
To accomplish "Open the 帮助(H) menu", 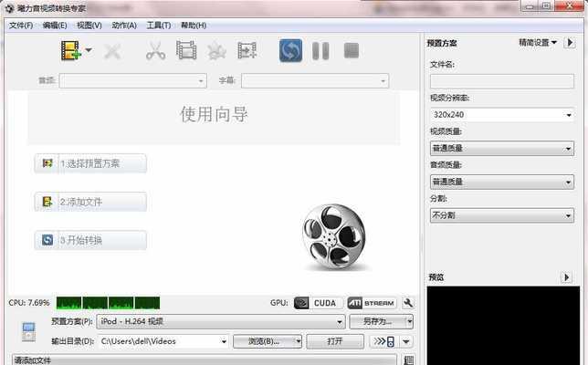I will tap(194, 26).
